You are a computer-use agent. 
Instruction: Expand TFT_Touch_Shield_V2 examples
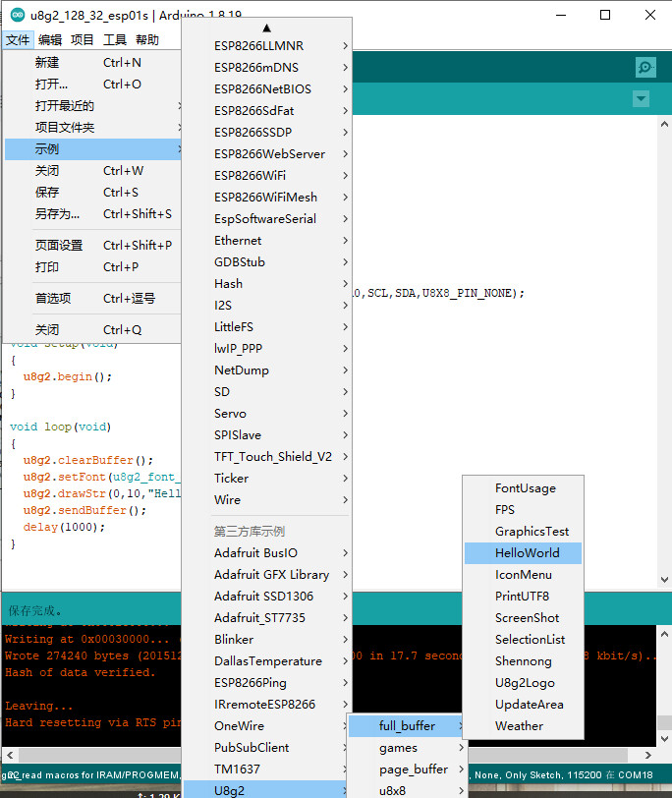tap(266, 457)
